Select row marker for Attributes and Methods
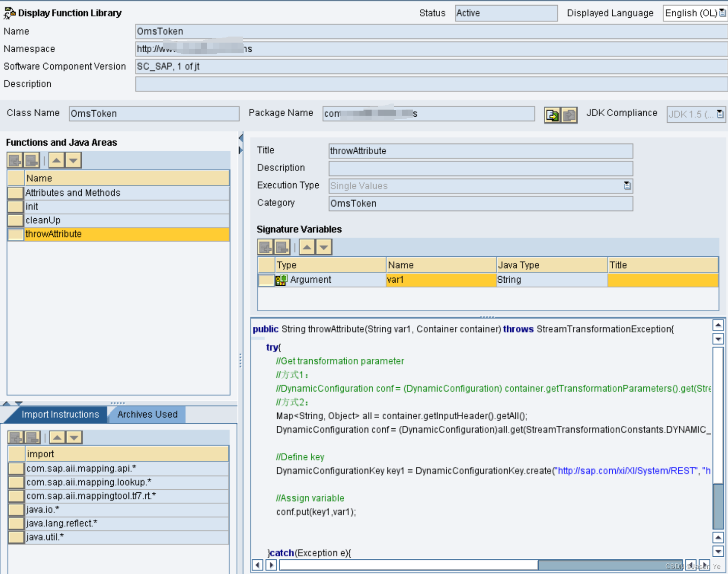 pos(16,193)
